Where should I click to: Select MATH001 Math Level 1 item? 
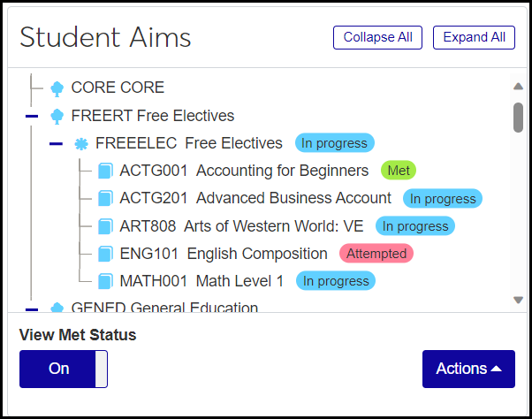201,281
